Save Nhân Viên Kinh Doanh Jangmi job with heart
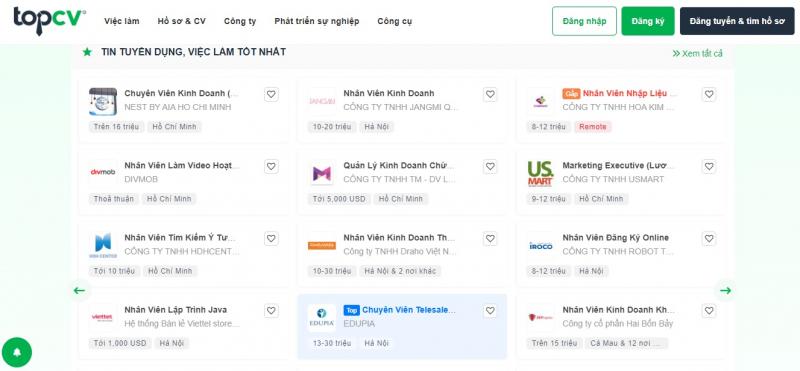Image resolution: width=800 pixels, height=371 pixels. pos(490,94)
